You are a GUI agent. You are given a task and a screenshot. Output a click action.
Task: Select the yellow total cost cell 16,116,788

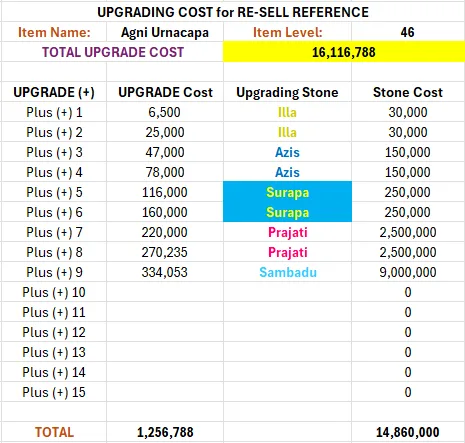tap(344, 52)
